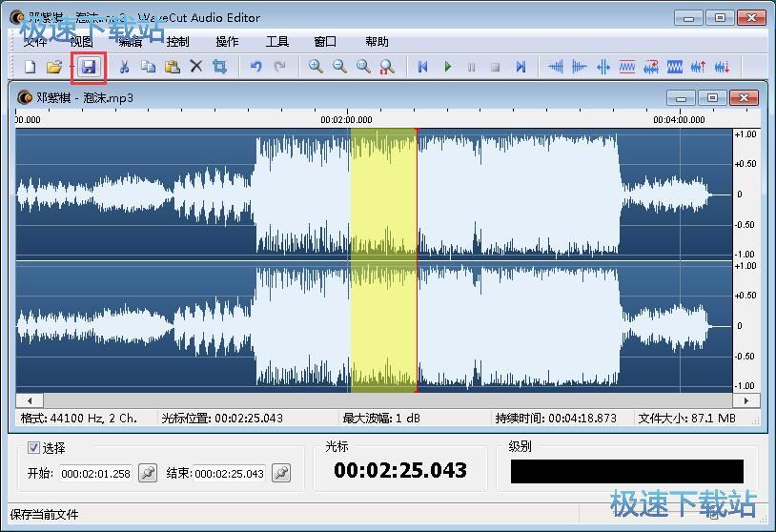Jump to end of the track
776x532 pixels.
tap(521, 67)
